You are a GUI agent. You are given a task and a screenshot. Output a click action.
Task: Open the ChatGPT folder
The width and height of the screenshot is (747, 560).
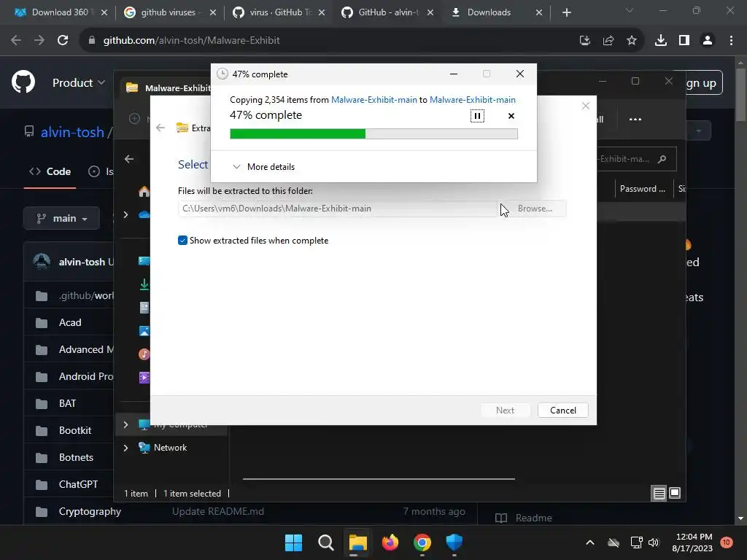[x=78, y=484]
